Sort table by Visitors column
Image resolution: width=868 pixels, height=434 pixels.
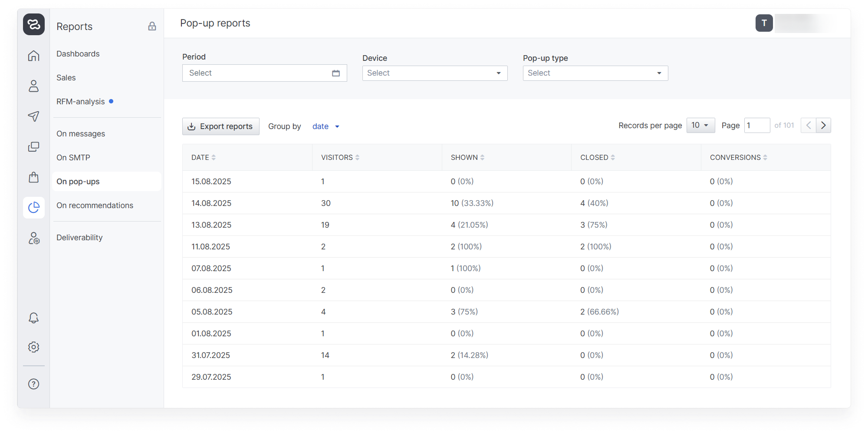pyautogui.click(x=357, y=158)
